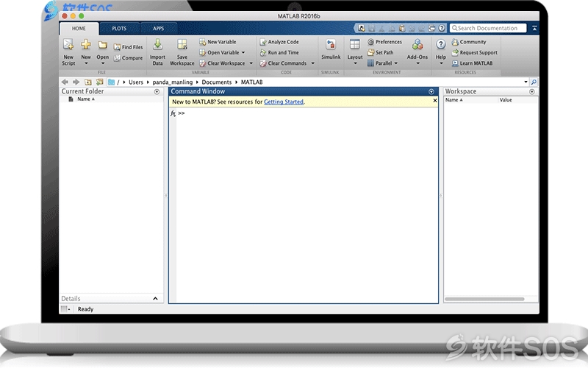
Task: Select the MATLAB folder in the path bar
Action: (x=251, y=82)
